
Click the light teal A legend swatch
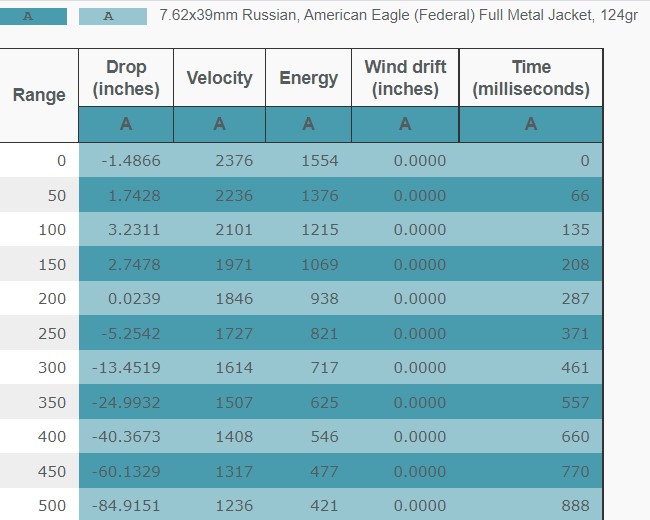(x=113, y=17)
